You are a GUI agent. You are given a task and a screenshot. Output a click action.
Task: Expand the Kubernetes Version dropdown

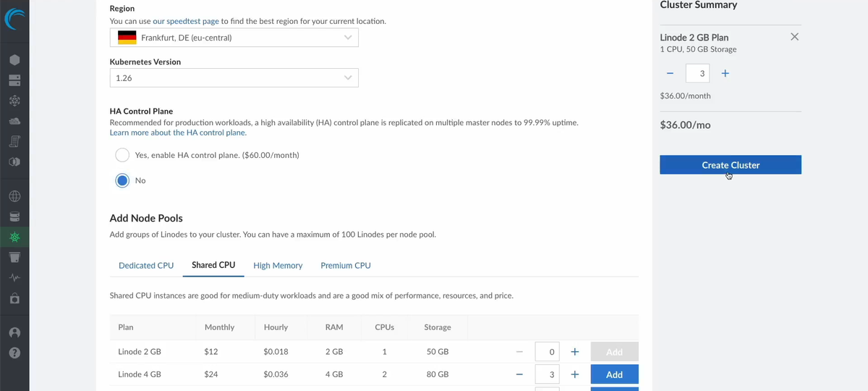pos(234,77)
